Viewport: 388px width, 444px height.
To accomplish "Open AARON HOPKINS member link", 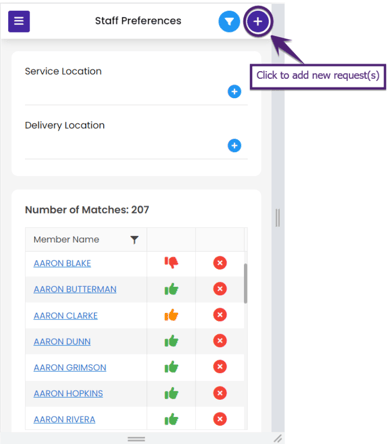I will 68,393.
